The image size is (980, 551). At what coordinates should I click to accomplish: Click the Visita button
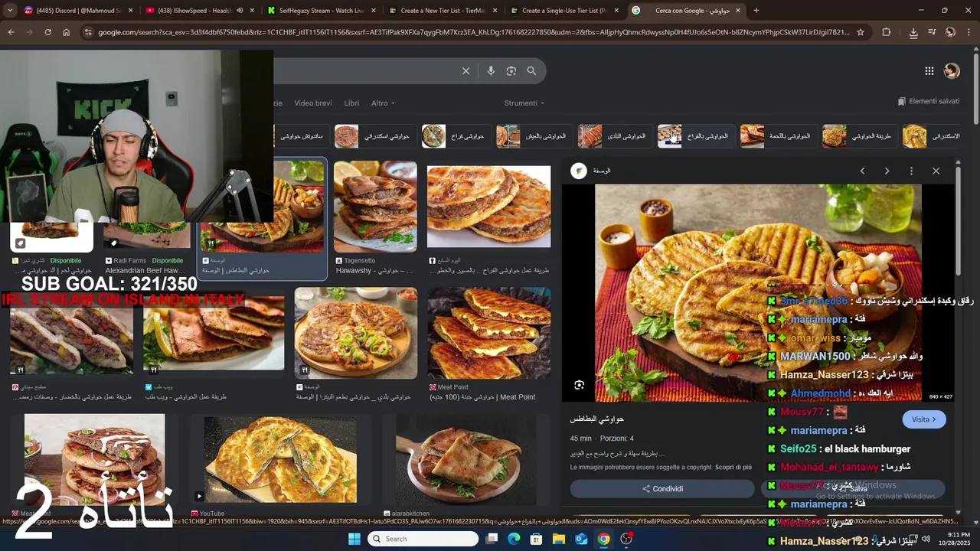924,419
